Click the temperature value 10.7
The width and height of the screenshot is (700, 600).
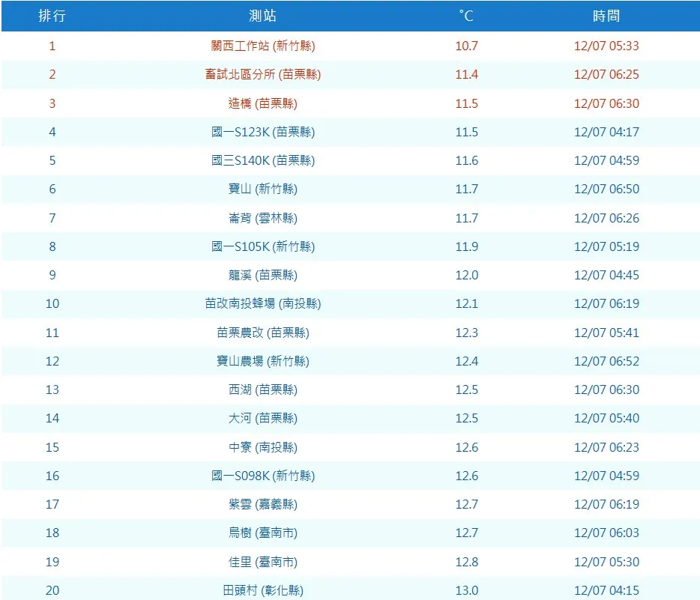pos(465,46)
